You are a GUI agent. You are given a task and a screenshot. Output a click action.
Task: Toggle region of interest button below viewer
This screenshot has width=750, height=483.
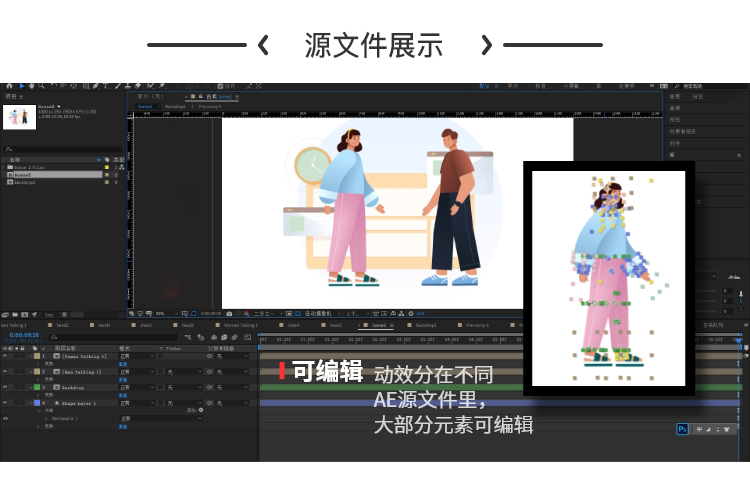[287, 314]
